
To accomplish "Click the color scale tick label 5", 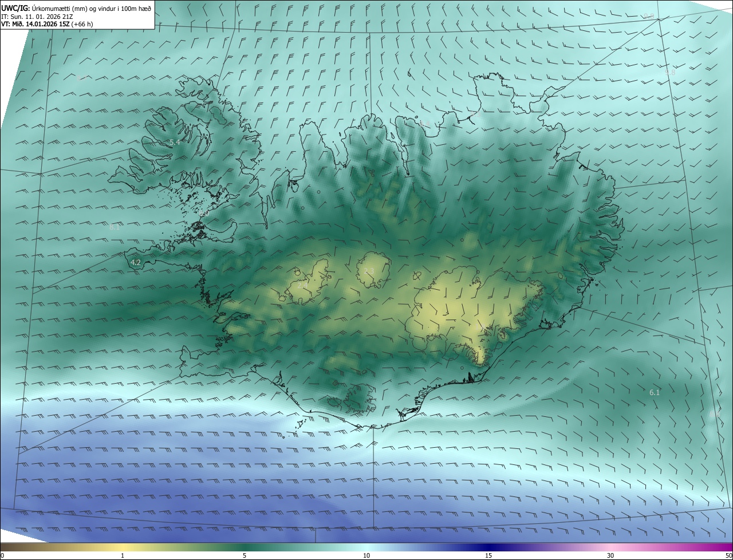I will (245, 556).
